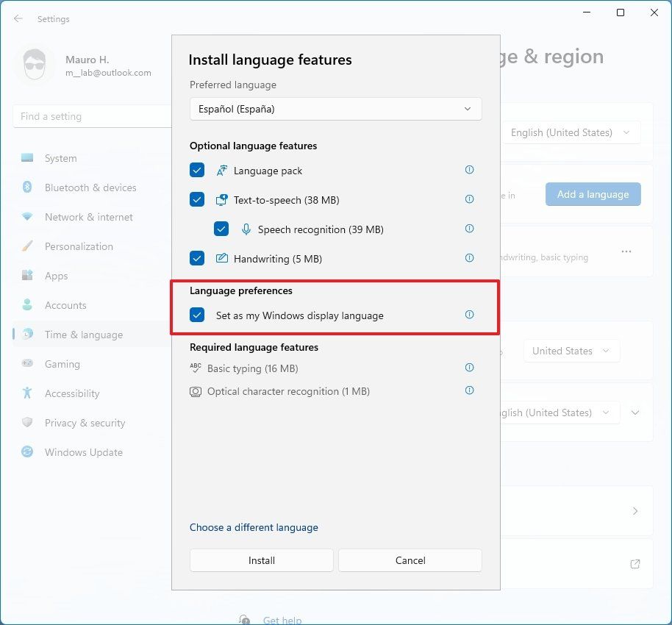Uncheck Set as my Windows display language

(x=196, y=315)
